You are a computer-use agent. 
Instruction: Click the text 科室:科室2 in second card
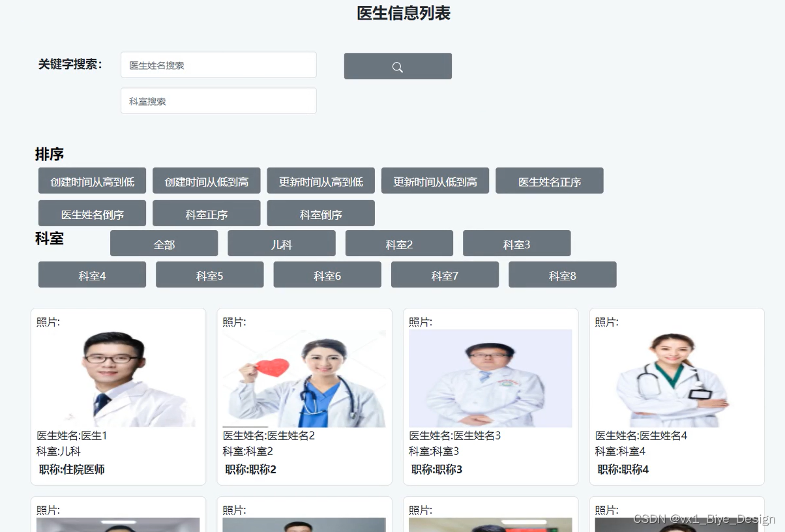[248, 451]
